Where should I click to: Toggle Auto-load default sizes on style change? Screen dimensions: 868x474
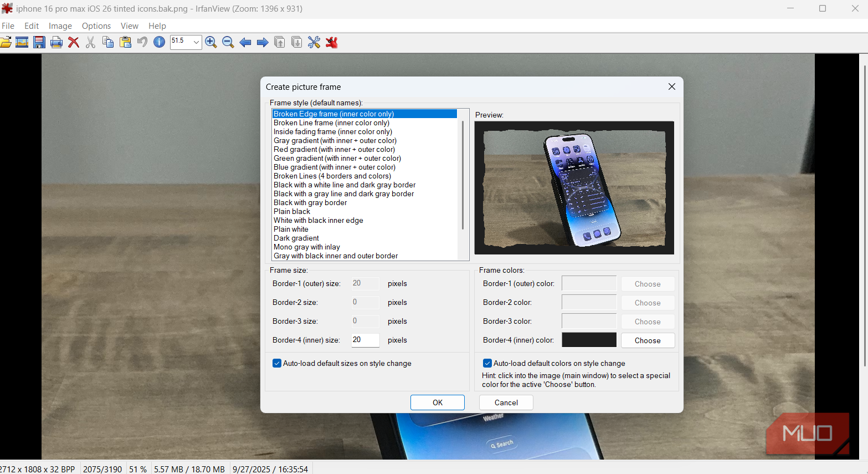click(x=277, y=364)
